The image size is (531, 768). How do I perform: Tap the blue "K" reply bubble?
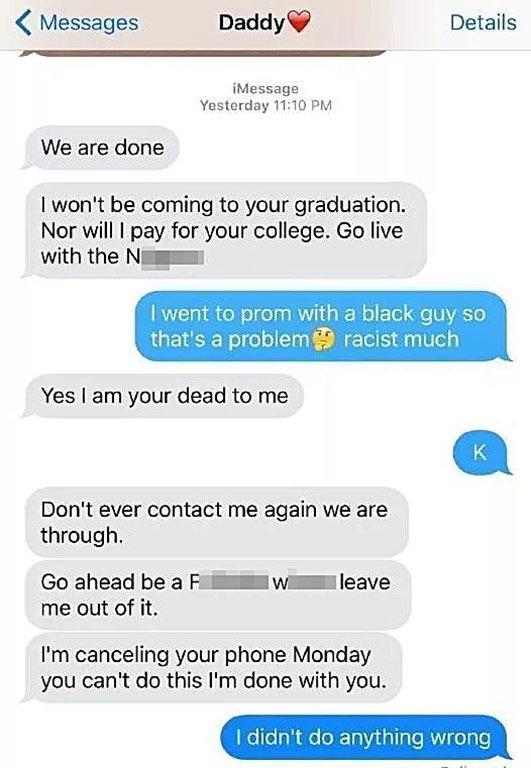(482, 453)
